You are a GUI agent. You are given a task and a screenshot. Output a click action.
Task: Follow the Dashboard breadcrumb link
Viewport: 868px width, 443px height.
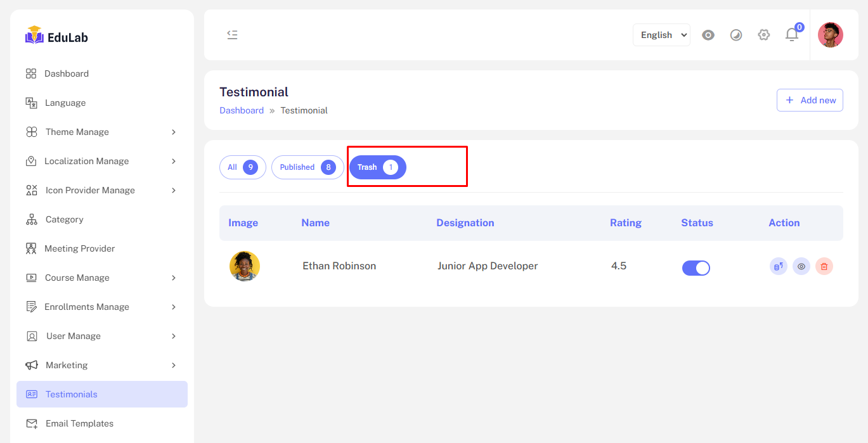(242, 110)
